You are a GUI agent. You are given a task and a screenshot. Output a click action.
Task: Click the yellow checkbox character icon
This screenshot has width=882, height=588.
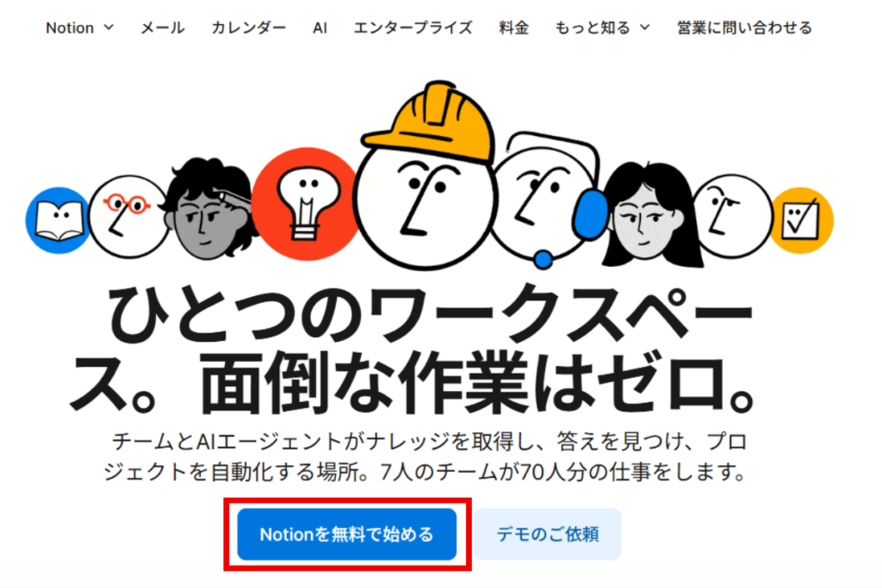[x=801, y=220]
